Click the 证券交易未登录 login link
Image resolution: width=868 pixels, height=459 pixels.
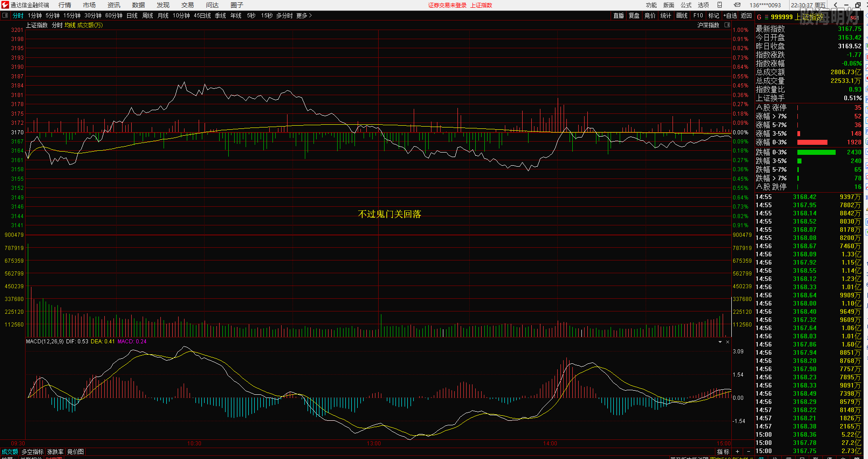tap(447, 5)
